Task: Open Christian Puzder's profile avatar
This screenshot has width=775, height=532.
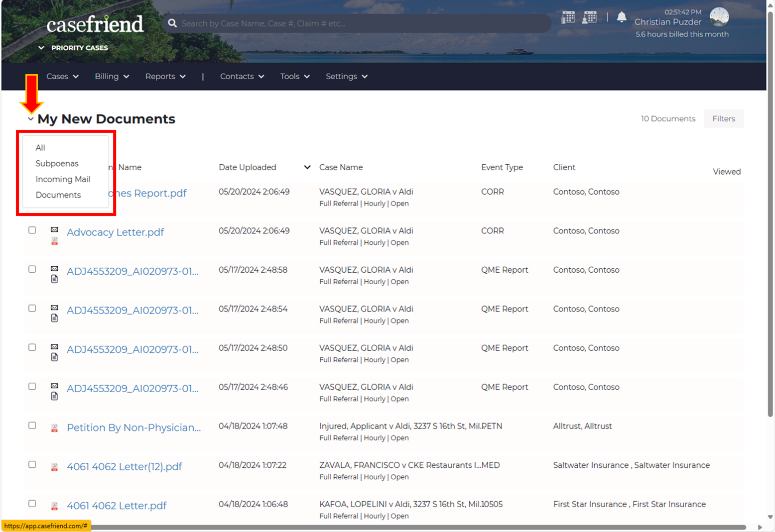Action: pos(719,17)
